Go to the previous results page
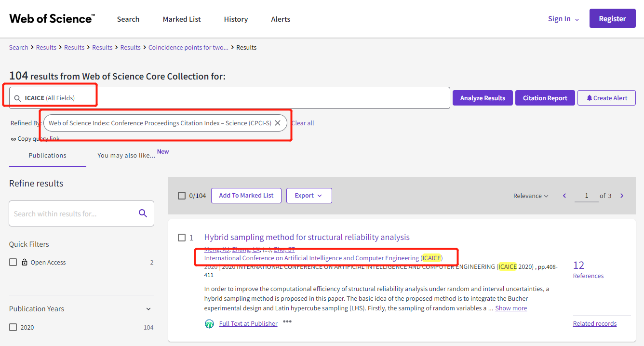Viewport: 644px width, 346px height. 564,196
